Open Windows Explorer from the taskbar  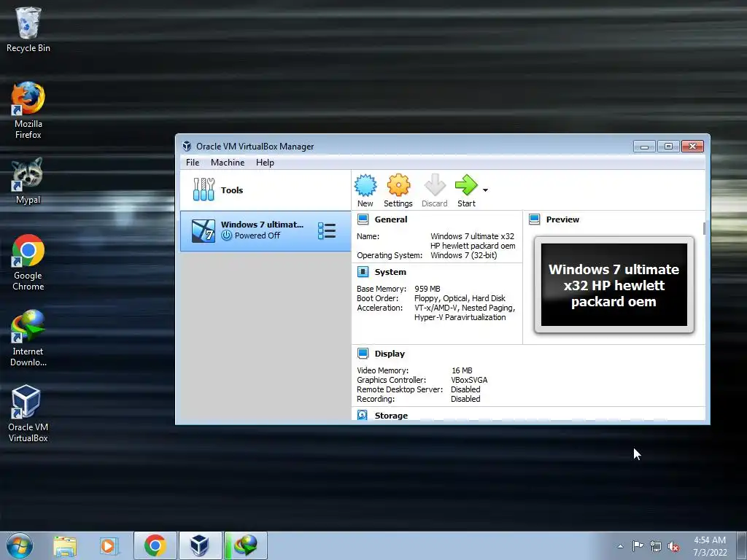[x=65, y=545]
